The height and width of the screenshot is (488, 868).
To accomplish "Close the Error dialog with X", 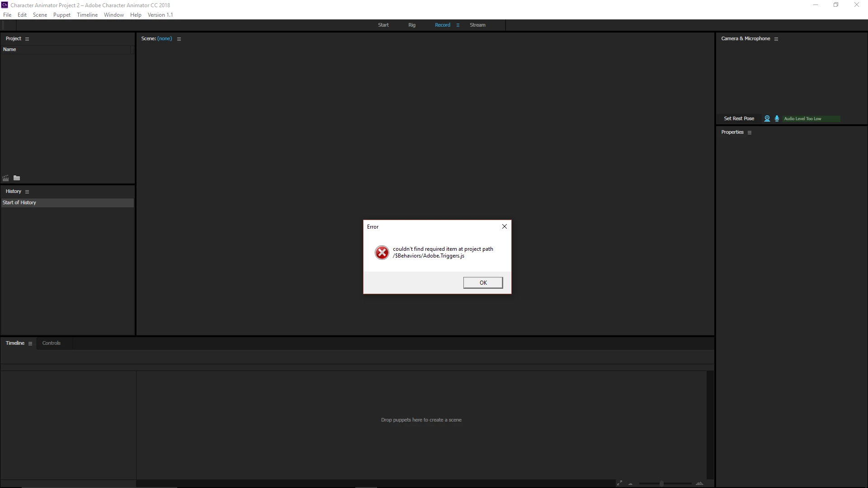I will click(505, 226).
